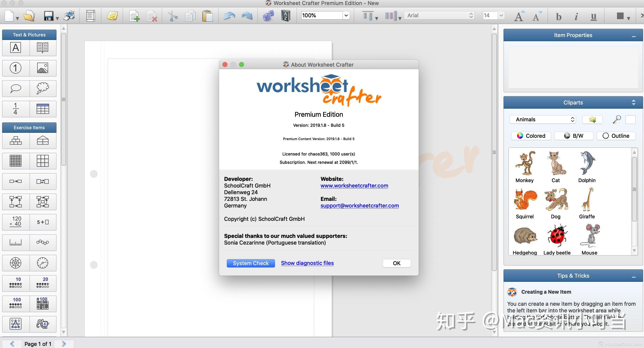Insert an image item
The height and width of the screenshot is (348, 644).
[x=43, y=68]
